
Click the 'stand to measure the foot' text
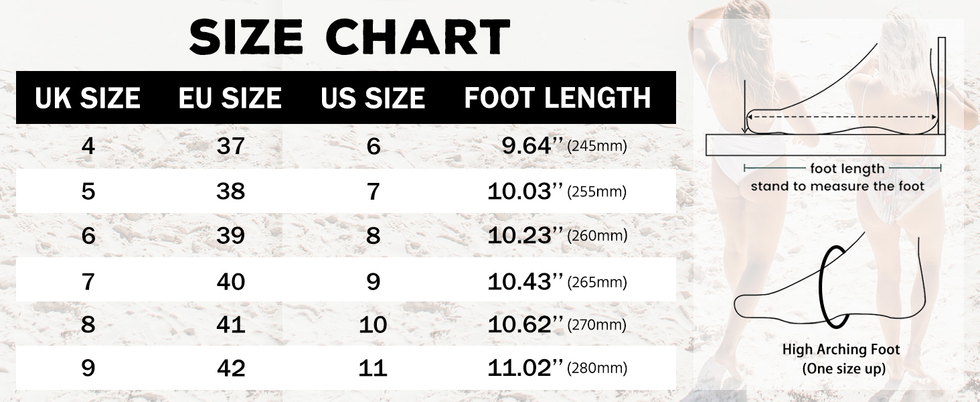tap(837, 186)
